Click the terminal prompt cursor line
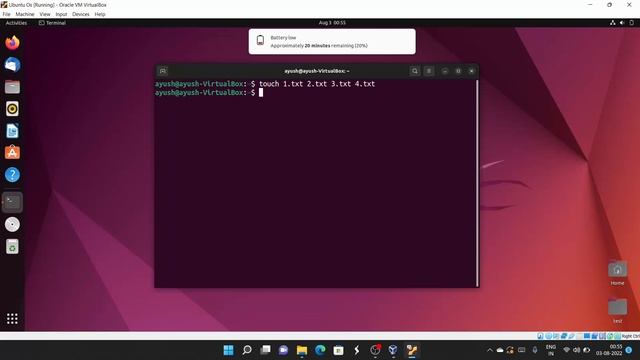 [x=209, y=93]
